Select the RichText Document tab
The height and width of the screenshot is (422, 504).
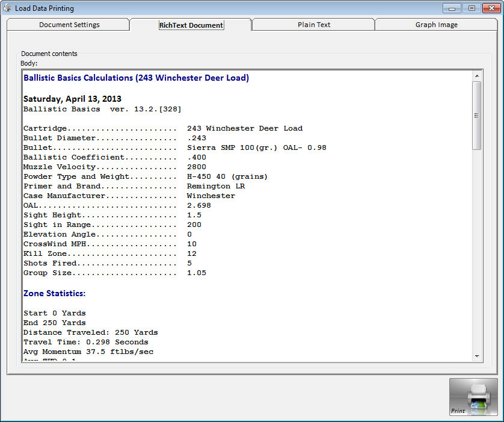[x=191, y=25]
